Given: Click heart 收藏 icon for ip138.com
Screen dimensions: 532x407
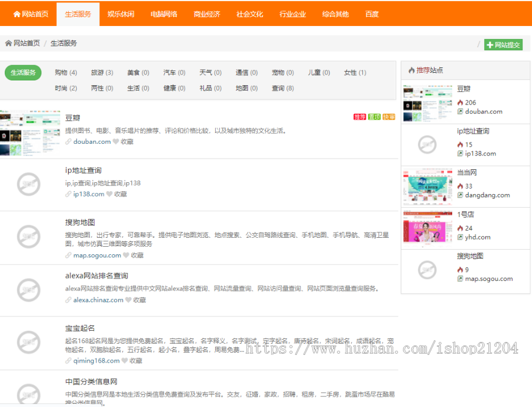Looking at the screenshot, I should [x=109, y=194].
